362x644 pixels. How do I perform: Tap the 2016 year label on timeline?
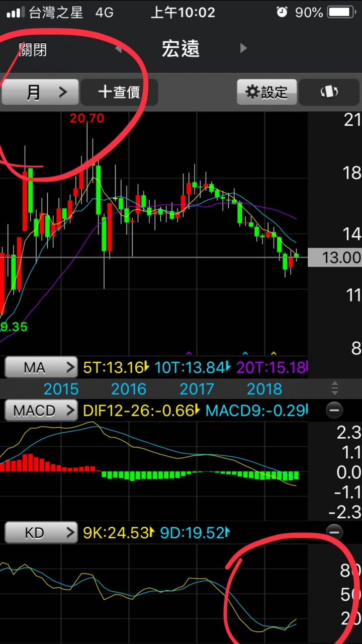click(129, 389)
